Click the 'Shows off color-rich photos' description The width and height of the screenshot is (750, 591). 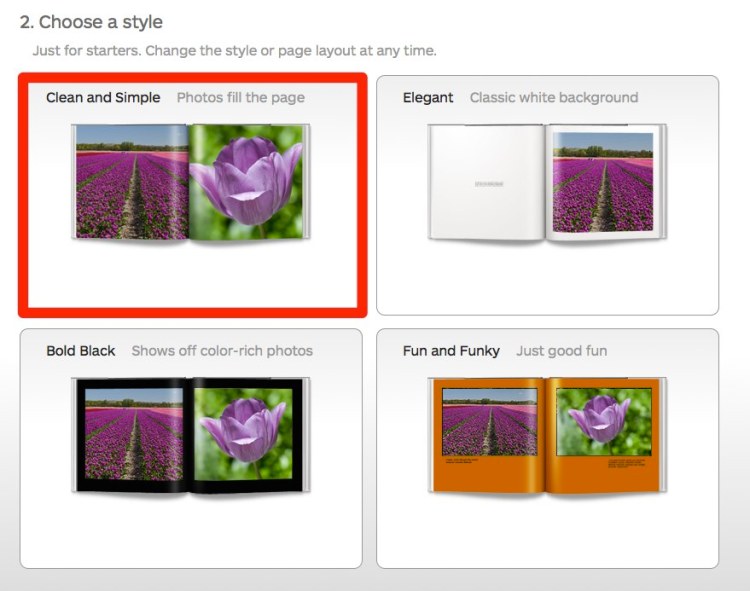pyautogui.click(x=222, y=351)
